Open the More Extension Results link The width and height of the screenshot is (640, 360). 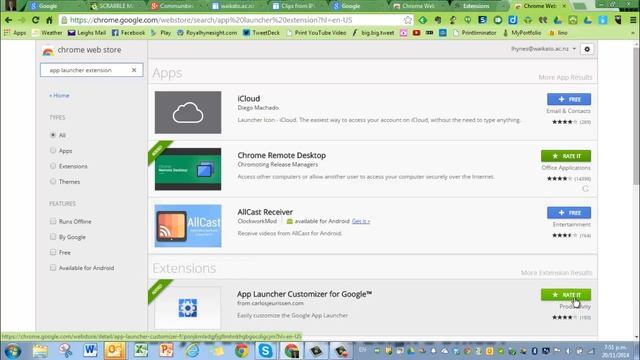coord(556,273)
